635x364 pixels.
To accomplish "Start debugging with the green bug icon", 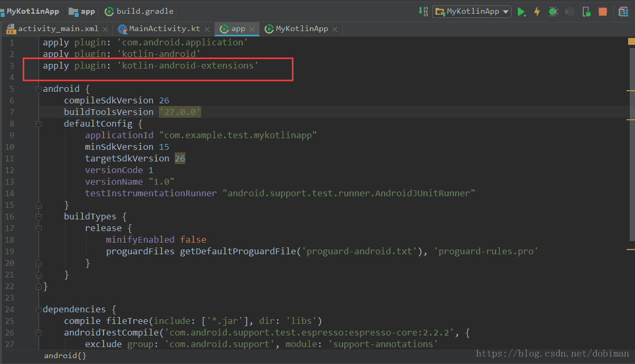I will [553, 12].
